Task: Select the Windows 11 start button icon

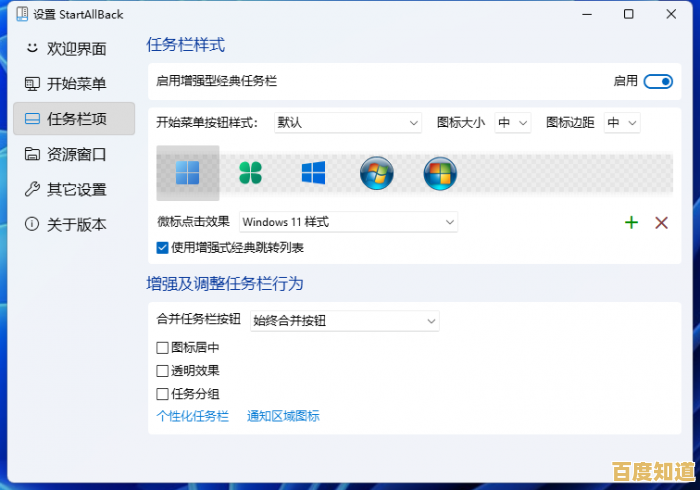Action: pyautogui.click(x=188, y=173)
